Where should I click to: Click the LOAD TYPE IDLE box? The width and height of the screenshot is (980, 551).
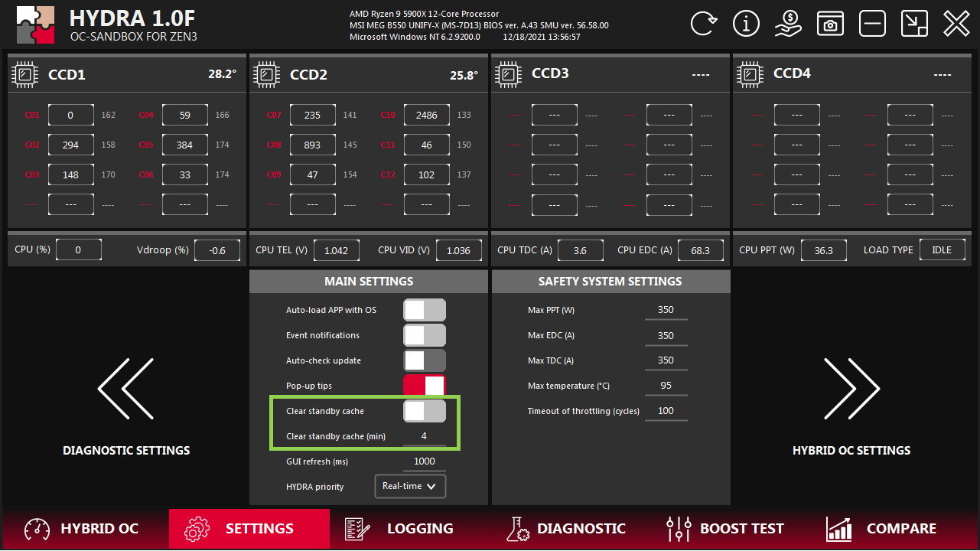click(x=942, y=250)
